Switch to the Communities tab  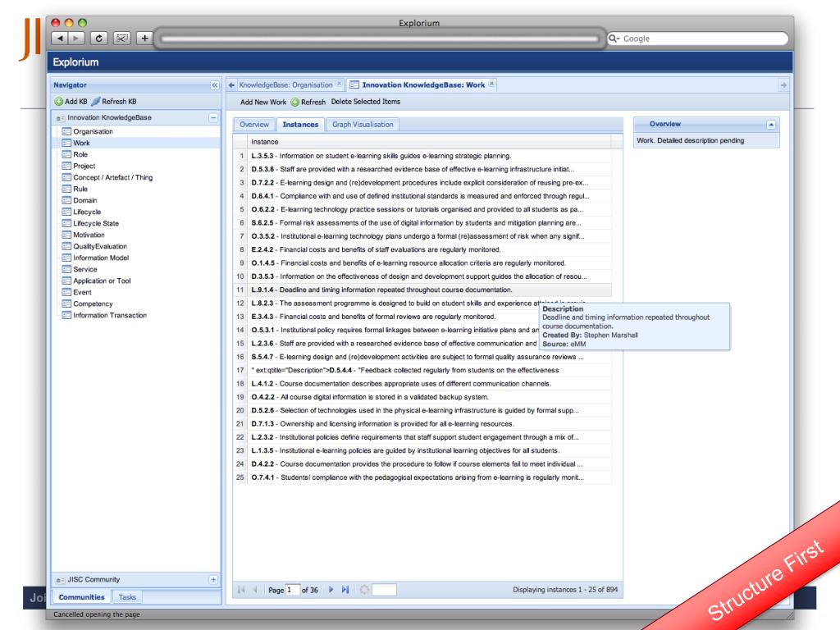pos(81,597)
